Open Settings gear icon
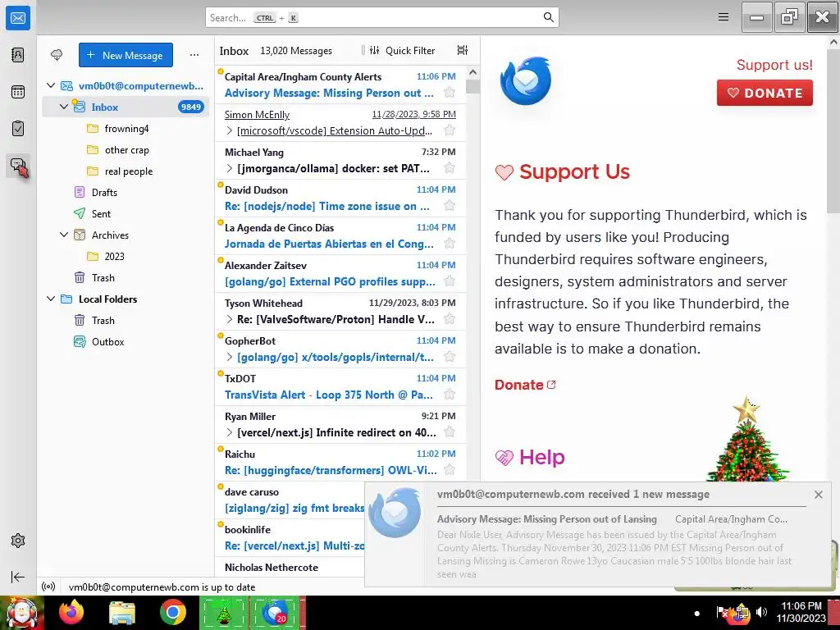 18,541
